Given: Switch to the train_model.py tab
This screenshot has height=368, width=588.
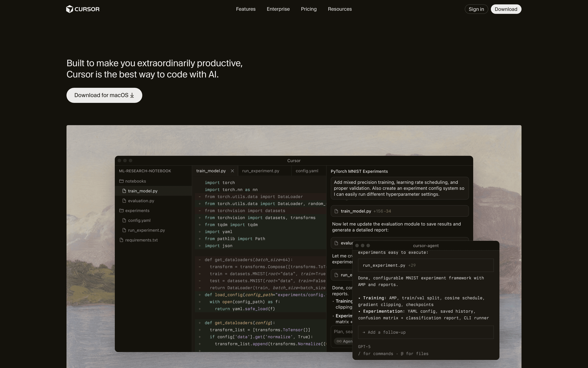Looking at the screenshot, I should (x=211, y=171).
